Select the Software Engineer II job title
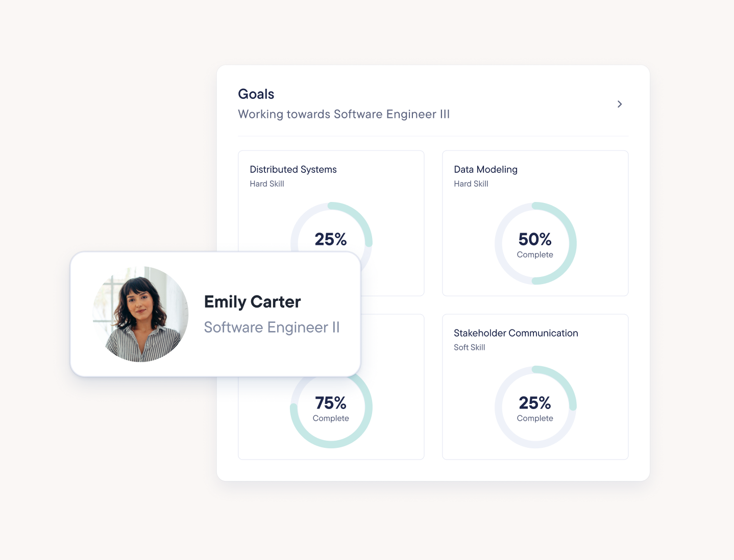734x560 pixels. tap(272, 327)
